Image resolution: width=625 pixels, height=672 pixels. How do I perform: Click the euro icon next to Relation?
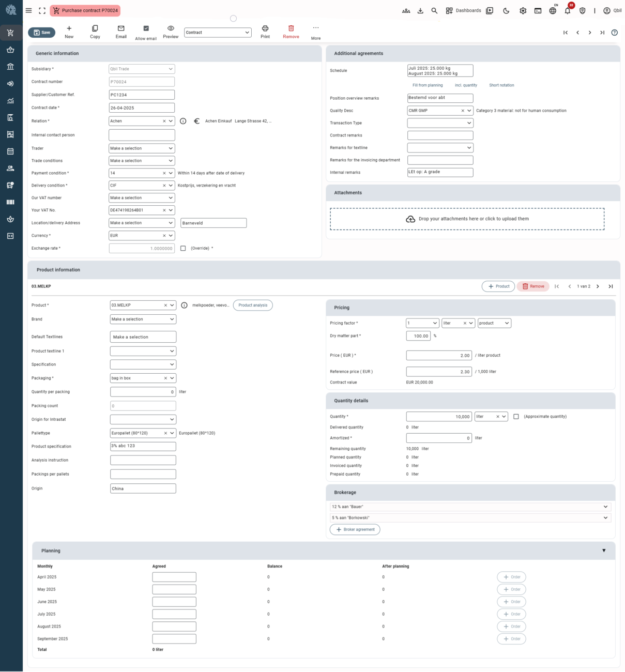pos(196,121)
